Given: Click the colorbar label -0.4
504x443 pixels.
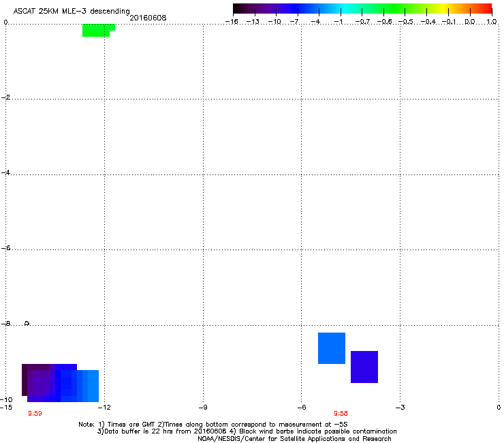Looking at the screenshot, I should 428,22.
